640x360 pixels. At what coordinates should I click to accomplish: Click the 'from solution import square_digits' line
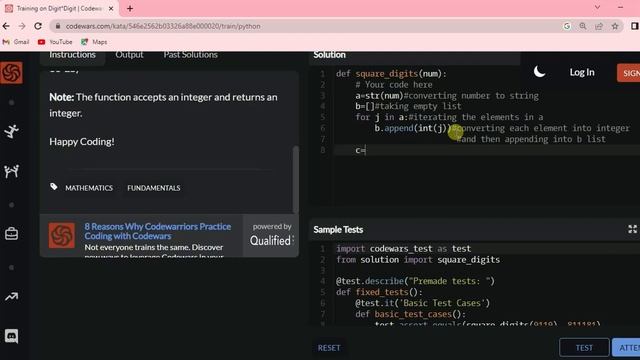[418, 260]
